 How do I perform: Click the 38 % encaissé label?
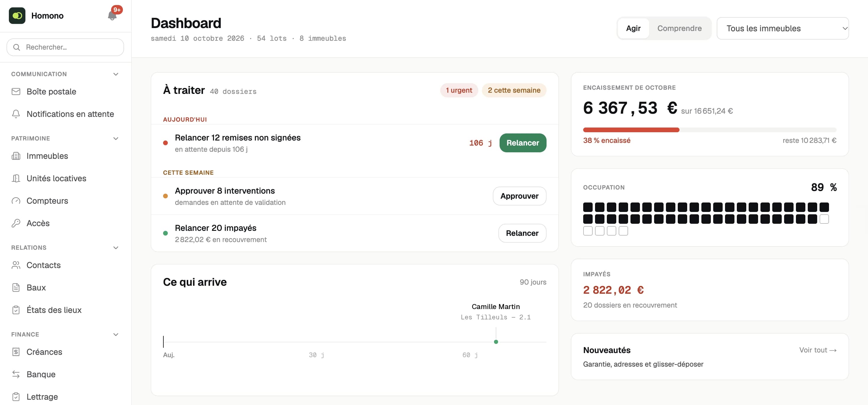tap(607, 141)
